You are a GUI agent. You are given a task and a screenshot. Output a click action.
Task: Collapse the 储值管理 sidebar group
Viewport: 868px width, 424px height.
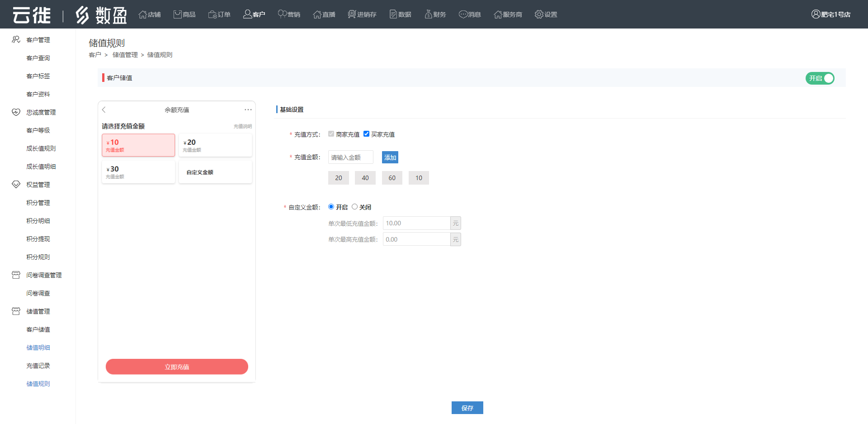click(x=38, y=311)
